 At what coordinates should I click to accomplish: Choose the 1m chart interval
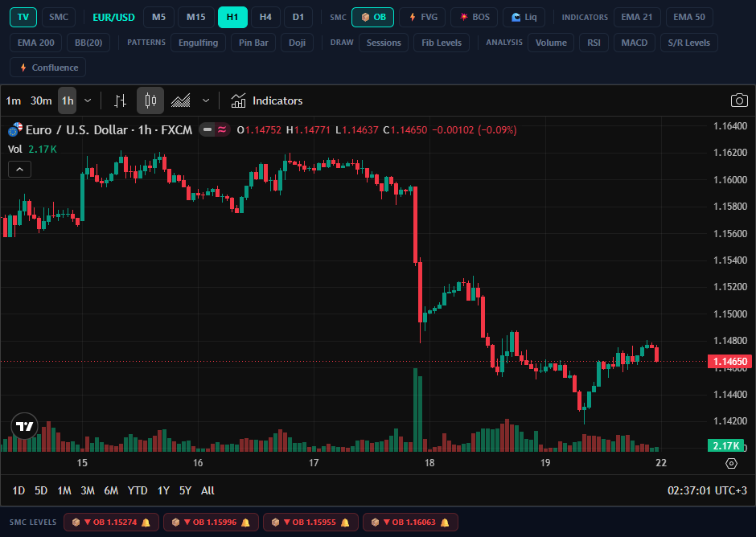[14, 100]
